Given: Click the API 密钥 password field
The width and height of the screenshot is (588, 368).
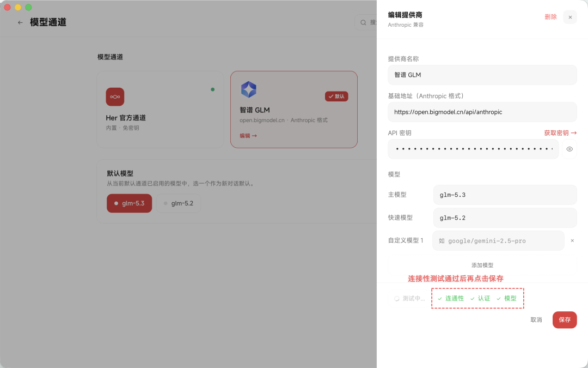Looking at the screenshot, I should pos(473,149).
